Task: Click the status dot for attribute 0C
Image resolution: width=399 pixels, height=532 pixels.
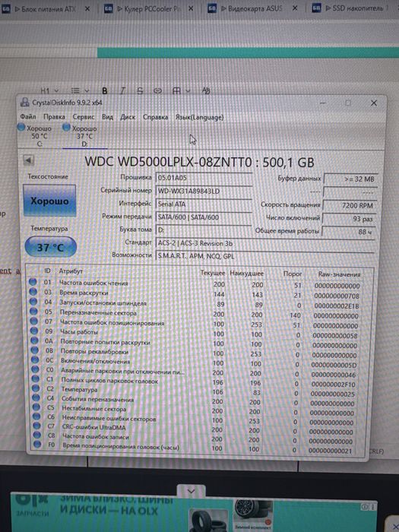Action: click(x=35, y=359)
